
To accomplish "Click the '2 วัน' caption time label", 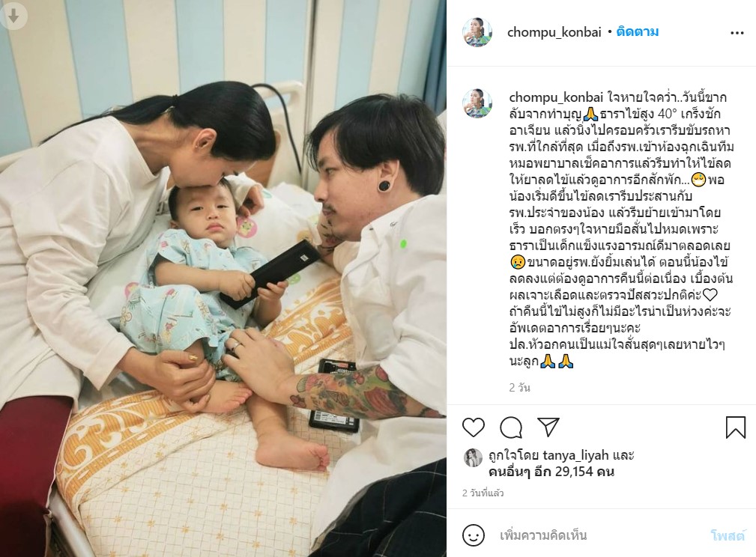I will (520, 387).
